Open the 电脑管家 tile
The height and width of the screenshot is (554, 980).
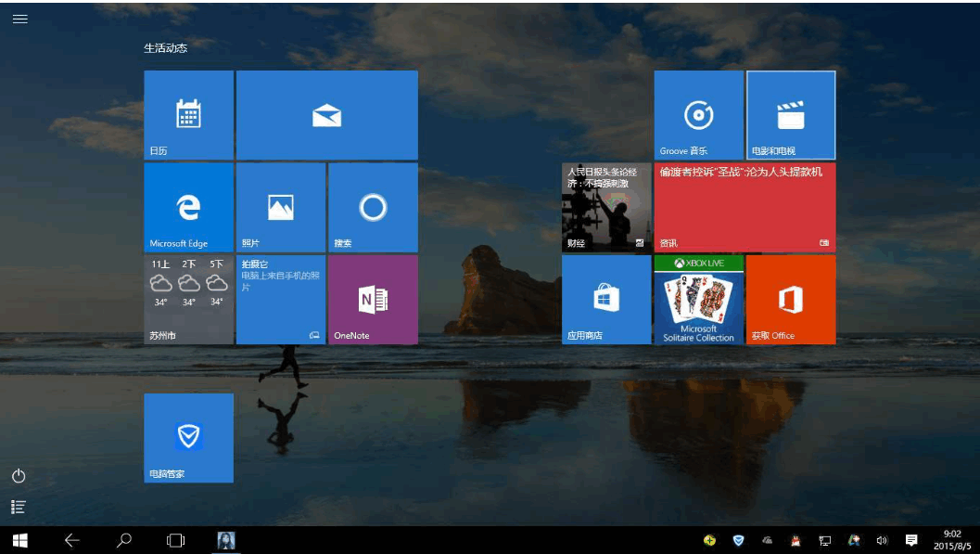pos(189,438)
